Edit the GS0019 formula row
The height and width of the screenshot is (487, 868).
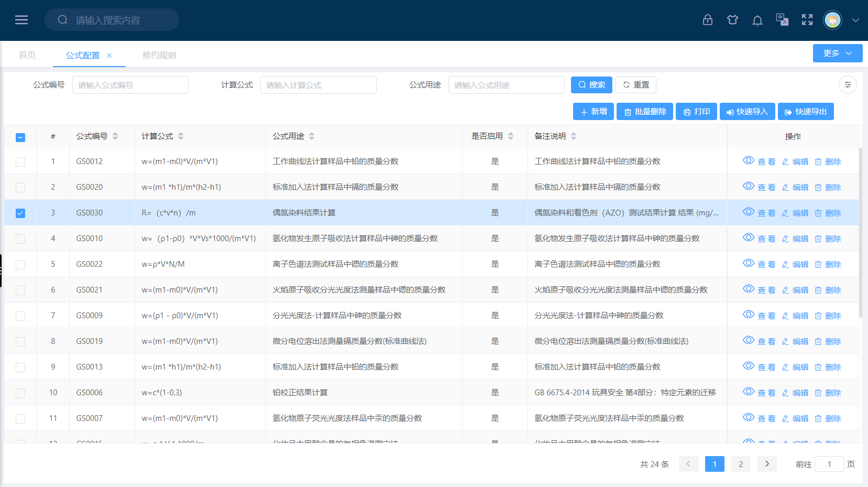[795, 341]
